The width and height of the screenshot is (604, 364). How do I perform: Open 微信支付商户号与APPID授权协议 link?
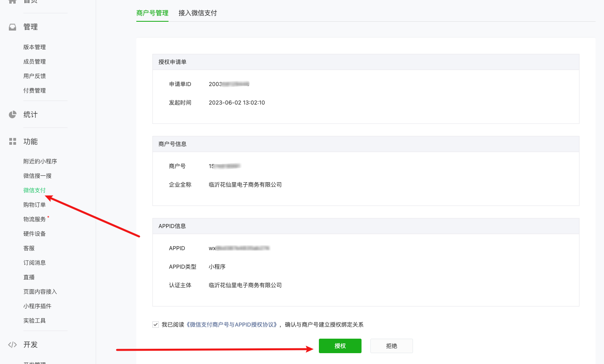pyautogui.click(x=232, y=325)
